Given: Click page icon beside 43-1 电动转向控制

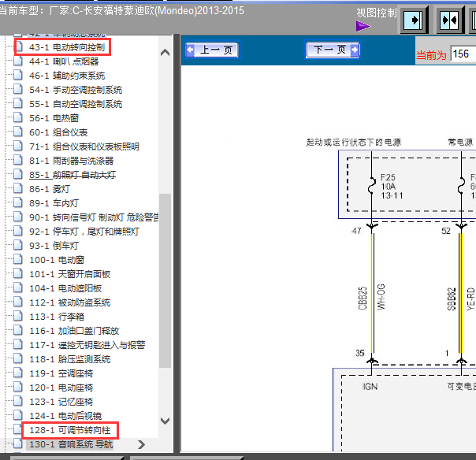Looking at the screenshot, I should (x=18, y=46).
